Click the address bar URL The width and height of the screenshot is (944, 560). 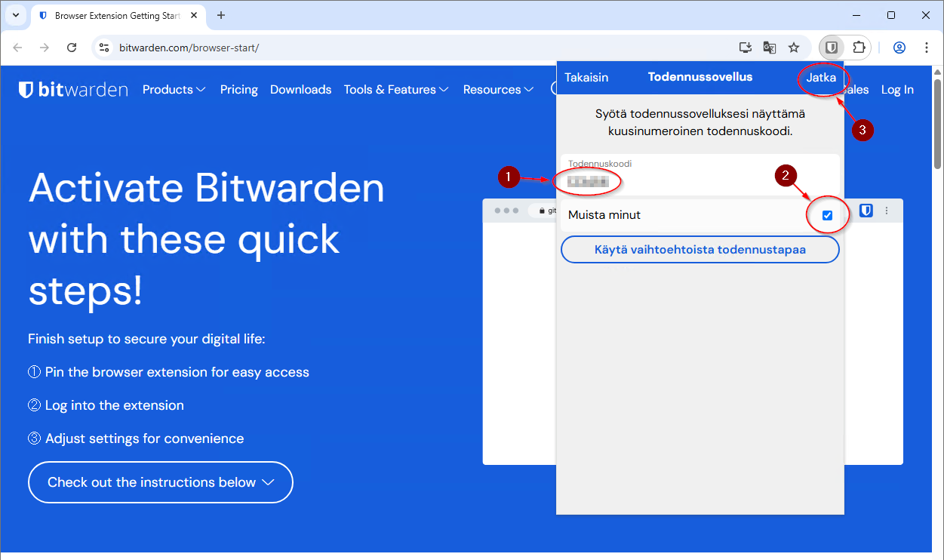(189, 48)
